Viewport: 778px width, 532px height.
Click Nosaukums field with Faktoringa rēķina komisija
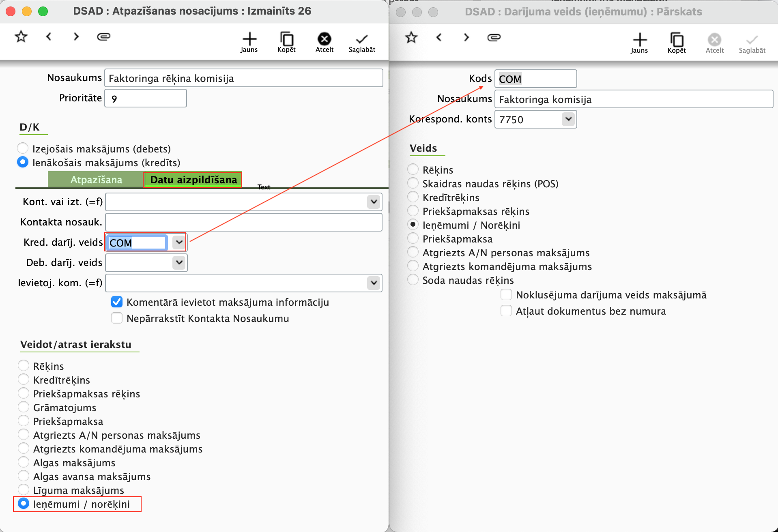[244, 78]
